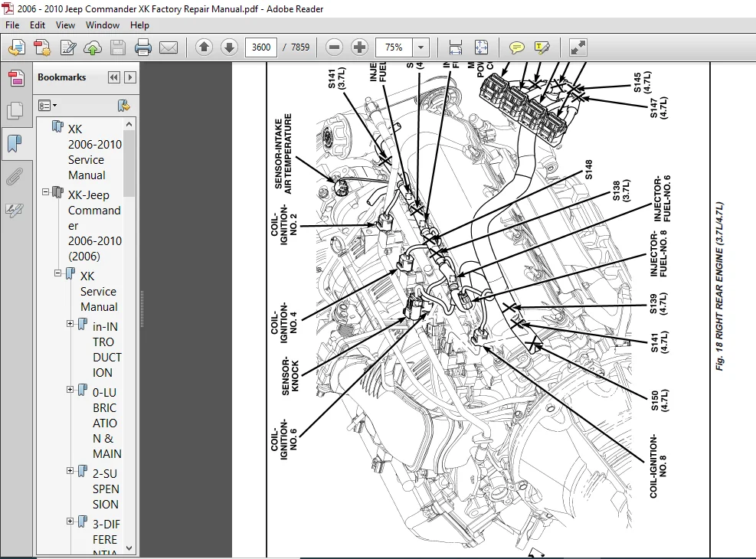756x559 pixels.
Task: Open the zoom percentage dropdown arrow
Action: [421, 47]
